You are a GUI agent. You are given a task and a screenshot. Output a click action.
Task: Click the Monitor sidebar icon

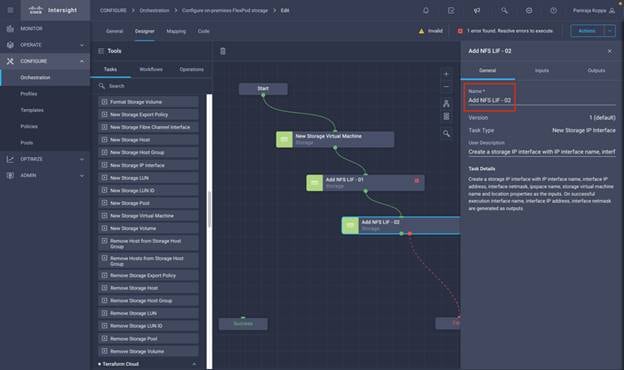(x=10, y=29)
